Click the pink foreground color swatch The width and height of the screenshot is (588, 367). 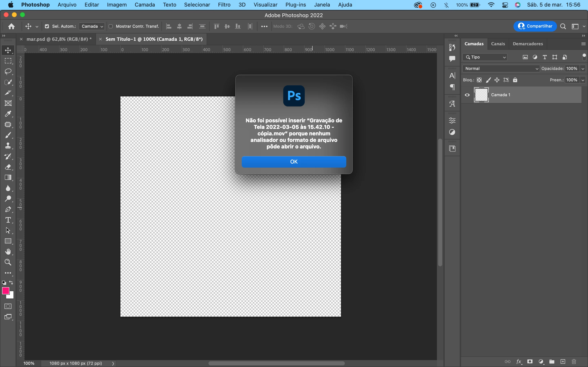[5, 291]
